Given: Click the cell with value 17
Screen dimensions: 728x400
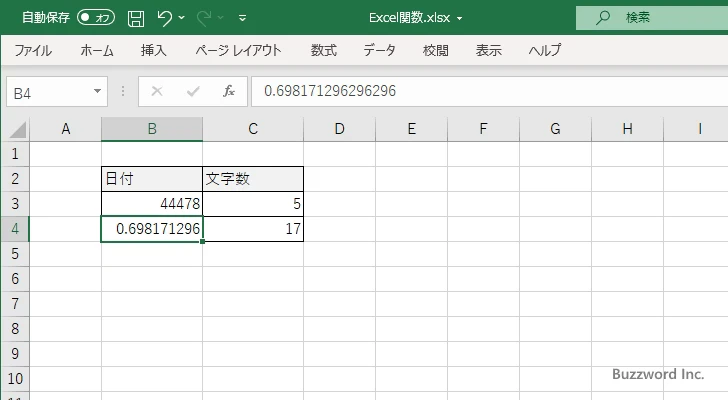Looking at the screenshot, I should [x=253, y=229].
